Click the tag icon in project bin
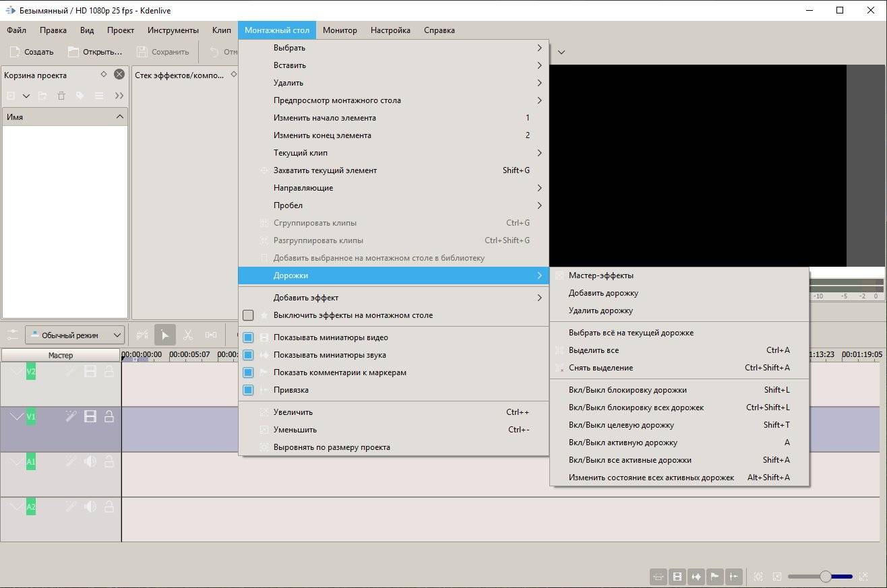Screen dimensions: 887x588 coord(80,96)
